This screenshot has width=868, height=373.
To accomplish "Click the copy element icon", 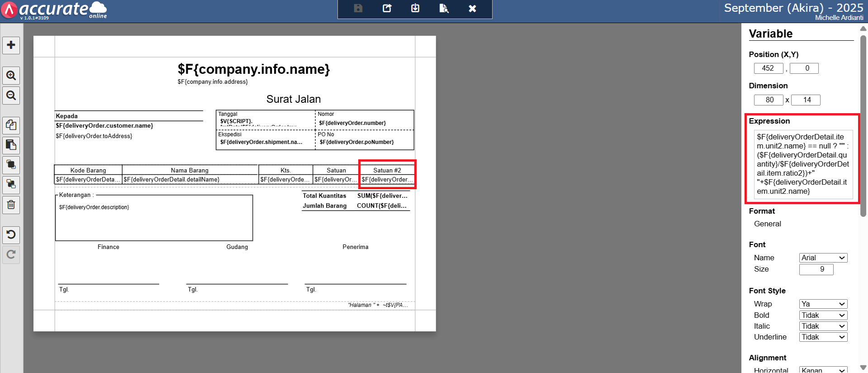I will tap(11, 125).
